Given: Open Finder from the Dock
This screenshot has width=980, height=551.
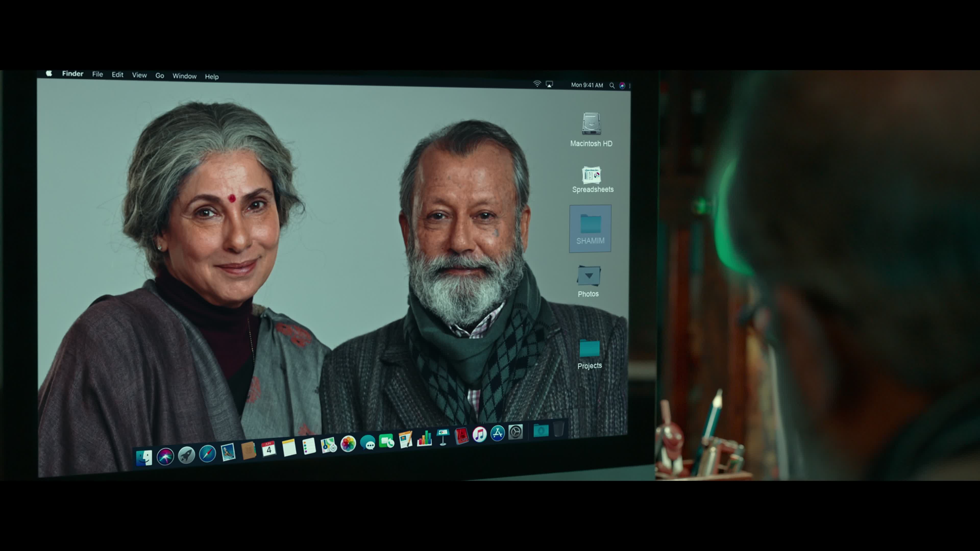Looking at the screenshot, I should coord(144,457).
